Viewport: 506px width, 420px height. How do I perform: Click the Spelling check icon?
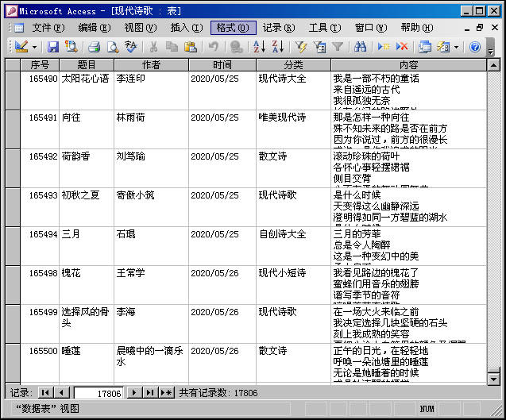131,47
